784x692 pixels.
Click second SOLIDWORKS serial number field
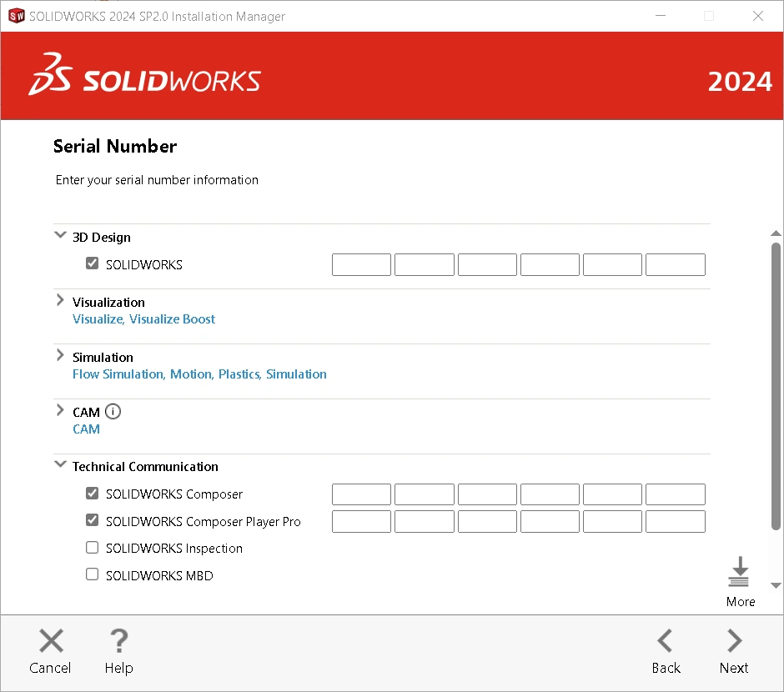coord(425,265)
